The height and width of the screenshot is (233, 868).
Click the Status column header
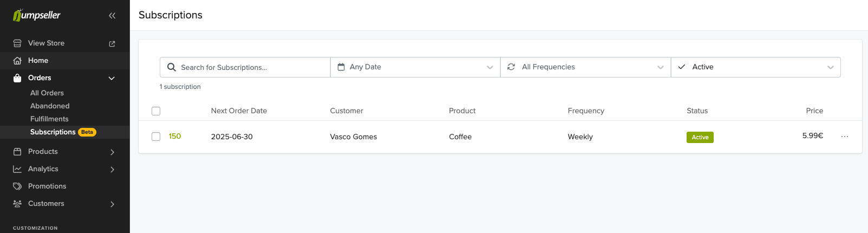697,111
